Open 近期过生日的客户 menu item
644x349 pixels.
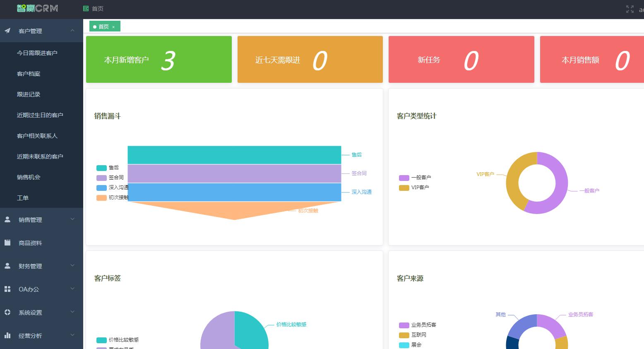41,115
